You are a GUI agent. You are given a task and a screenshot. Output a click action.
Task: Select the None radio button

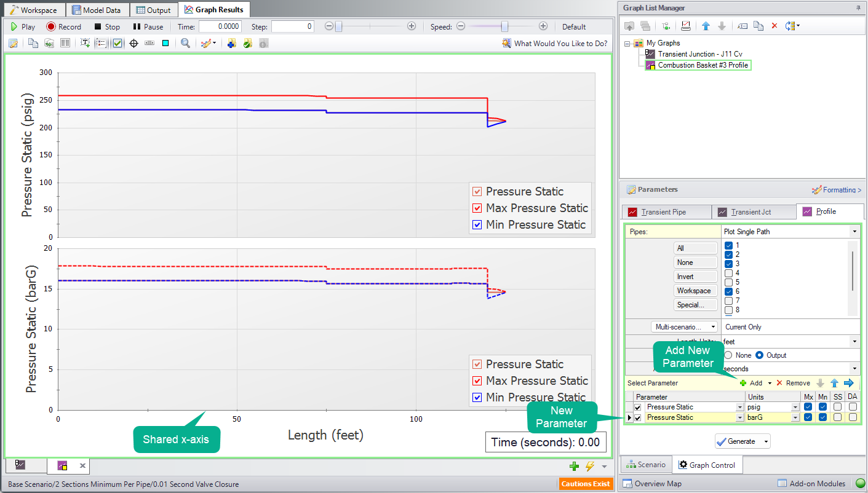[728, 355]
